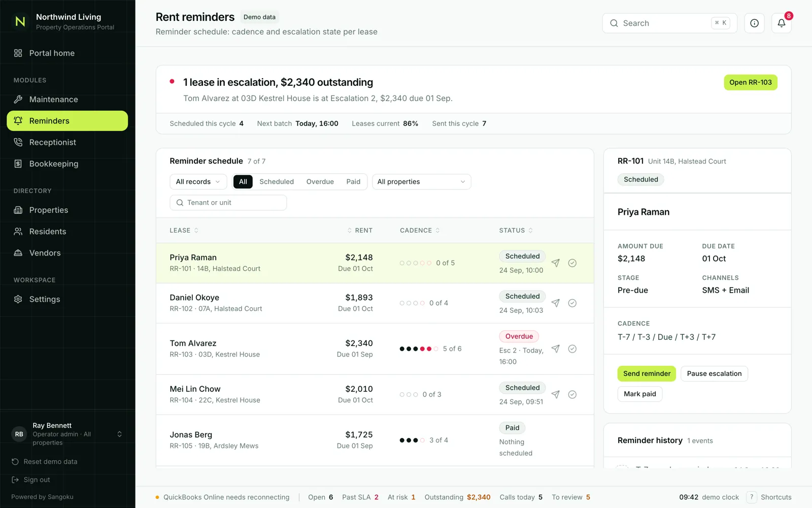Click the green Send reminder button

647,374
